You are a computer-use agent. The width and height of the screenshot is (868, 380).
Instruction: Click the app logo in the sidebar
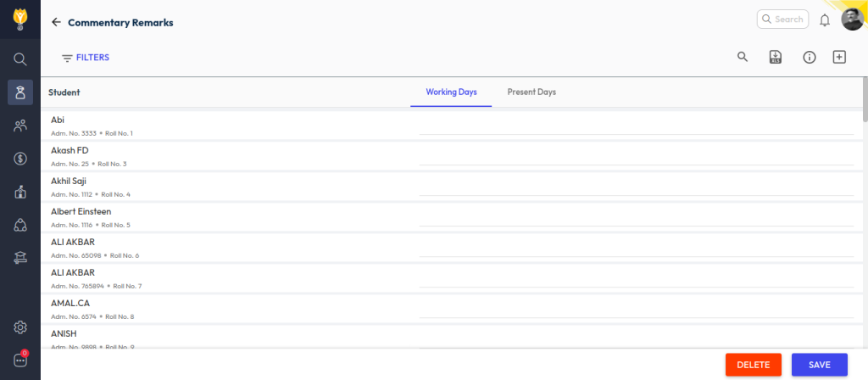(20, 20)
